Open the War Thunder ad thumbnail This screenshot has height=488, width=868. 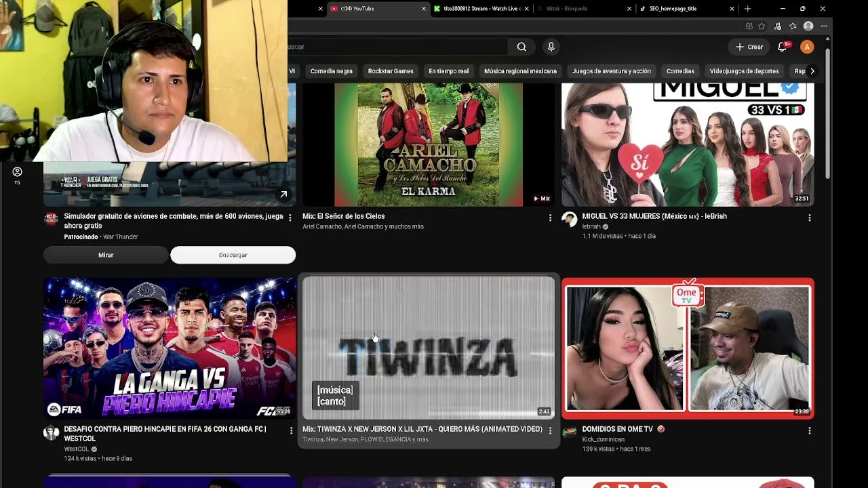[x=170, y=184]
